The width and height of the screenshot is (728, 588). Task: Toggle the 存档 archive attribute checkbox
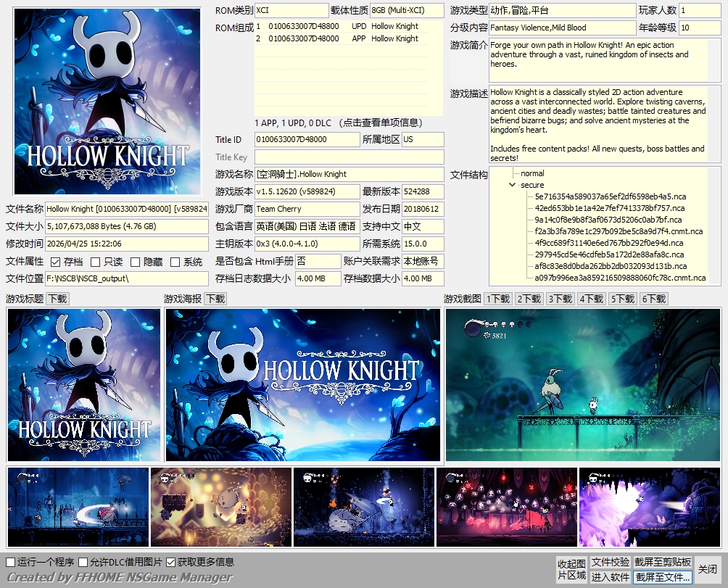click(55, 262)
